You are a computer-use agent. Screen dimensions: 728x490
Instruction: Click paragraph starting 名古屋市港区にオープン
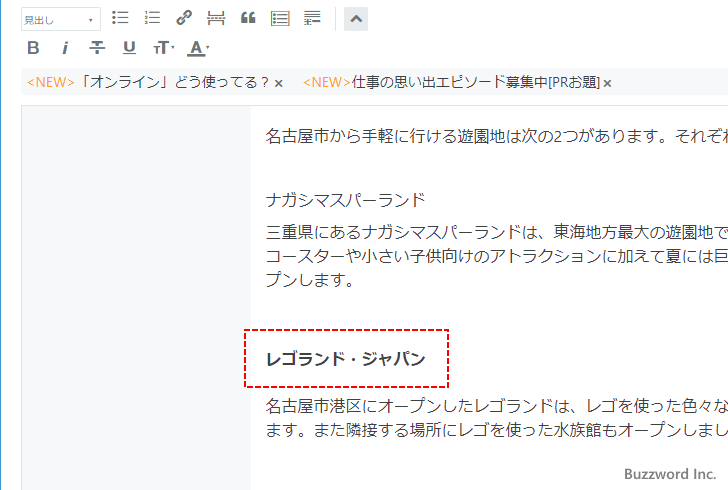tap(496, 406)
